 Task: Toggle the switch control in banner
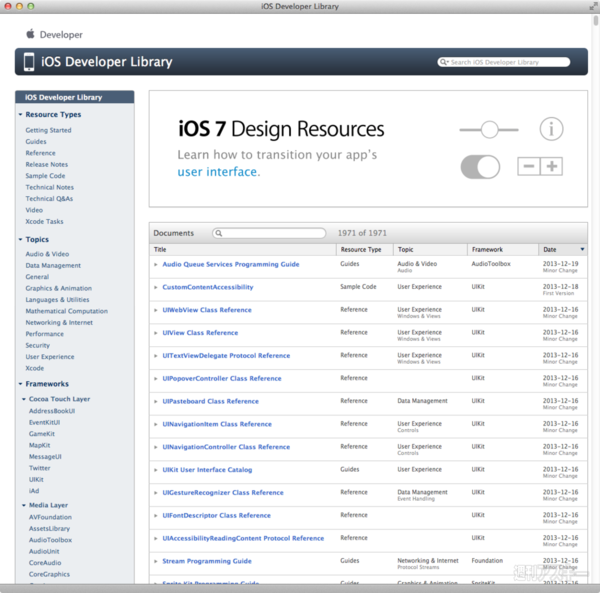point(480,167)
